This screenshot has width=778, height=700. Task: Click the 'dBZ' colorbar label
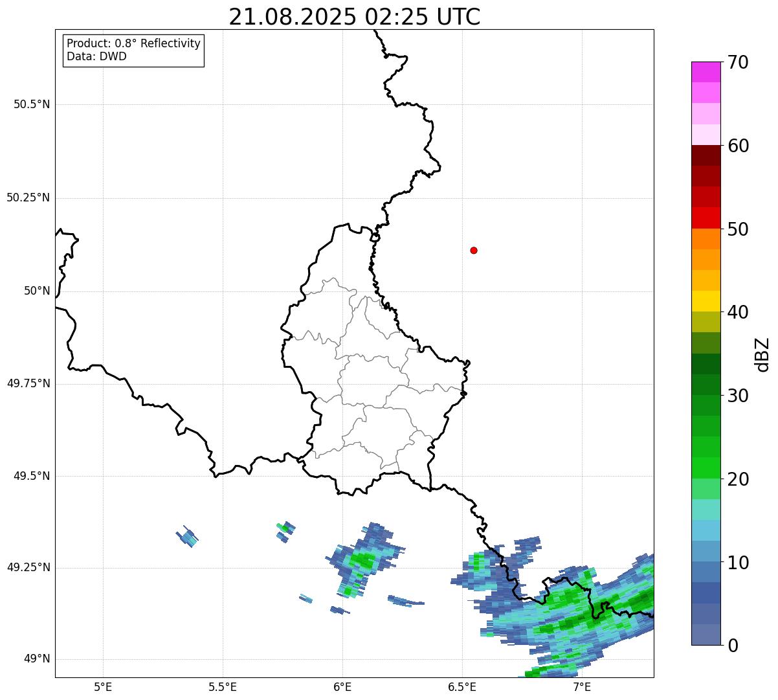[762, 354]
